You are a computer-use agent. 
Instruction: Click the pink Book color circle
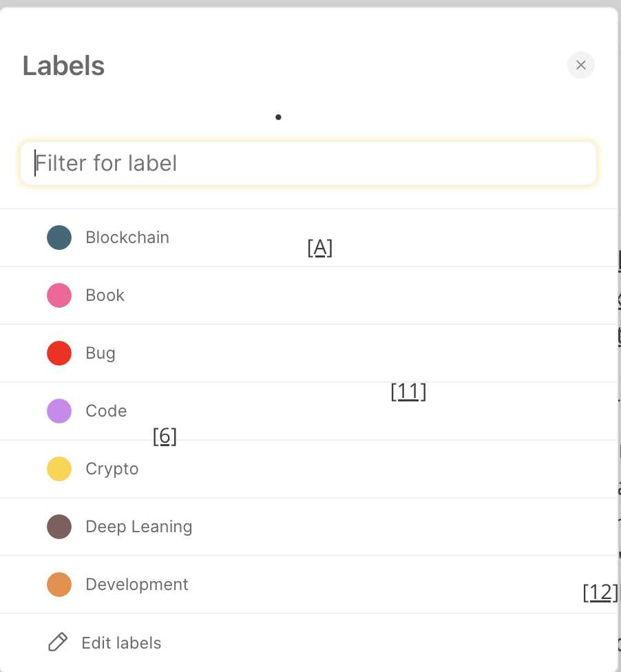click(x=59, y=295)
